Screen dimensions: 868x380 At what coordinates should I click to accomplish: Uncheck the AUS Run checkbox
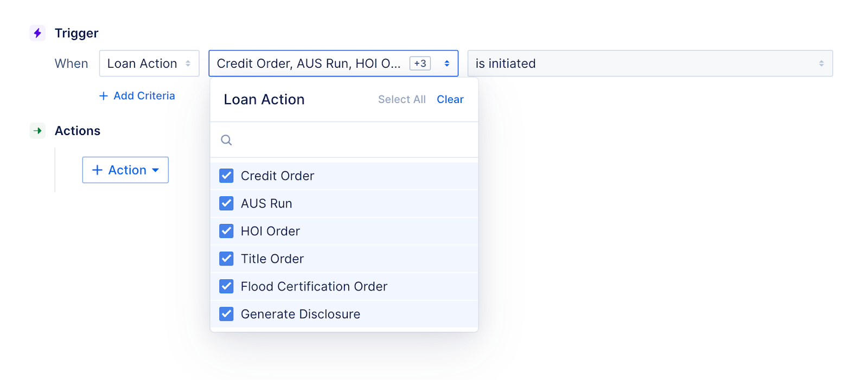226,203
